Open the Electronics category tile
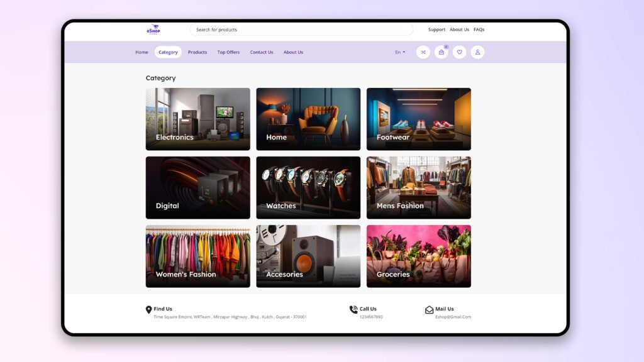This screenshot has width=644, height=362. [x=197, y=119]
